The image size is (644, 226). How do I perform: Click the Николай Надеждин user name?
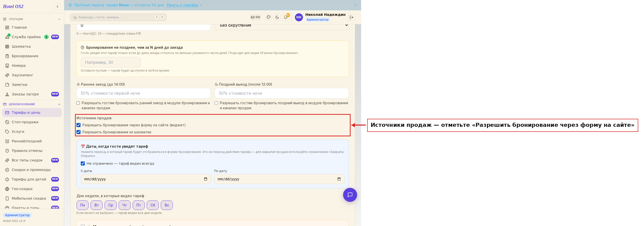click(325, 15)
